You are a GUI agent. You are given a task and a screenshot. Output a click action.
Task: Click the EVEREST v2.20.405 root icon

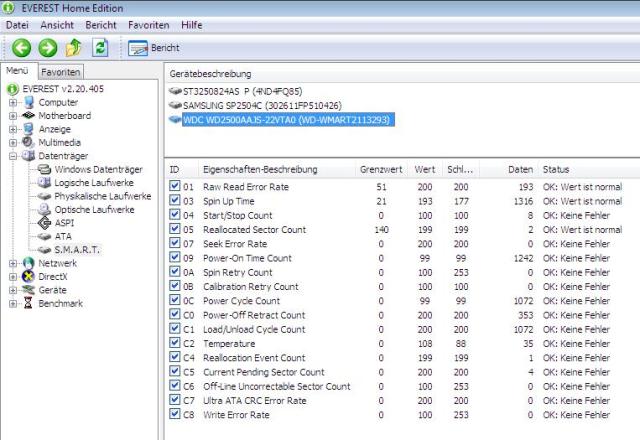point(13,89)
